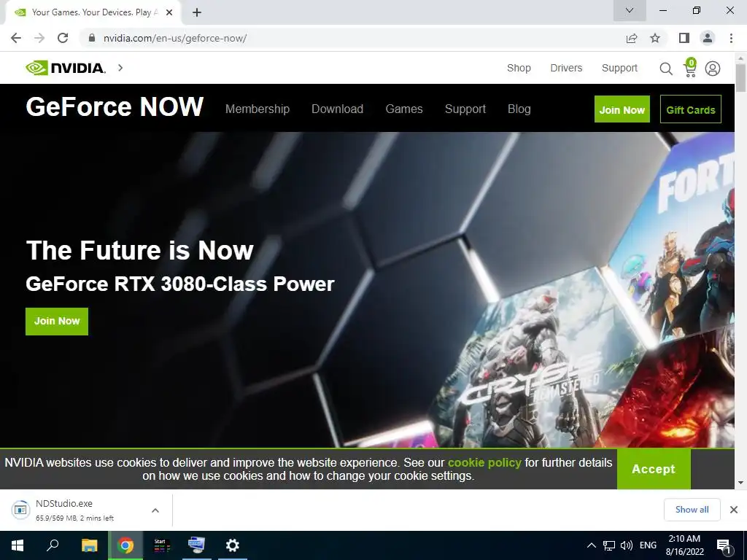Toggle the Chrome side panel icon
747x560 pixels.
click(x=684, y=38)
